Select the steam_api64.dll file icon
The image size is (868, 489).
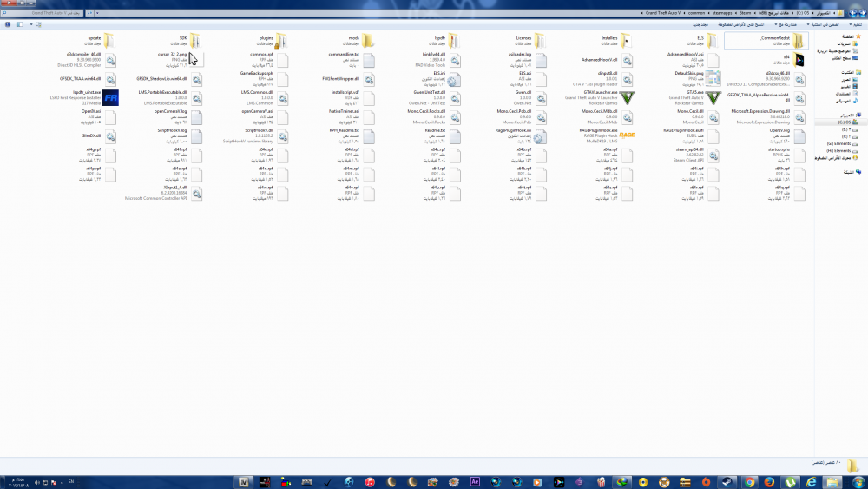click(x=713, y=155)
